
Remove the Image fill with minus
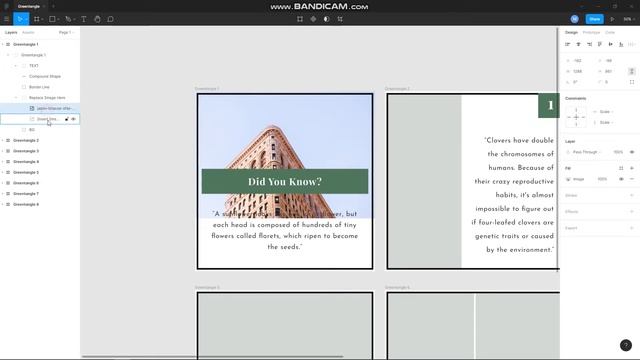(x=632, y=179)
